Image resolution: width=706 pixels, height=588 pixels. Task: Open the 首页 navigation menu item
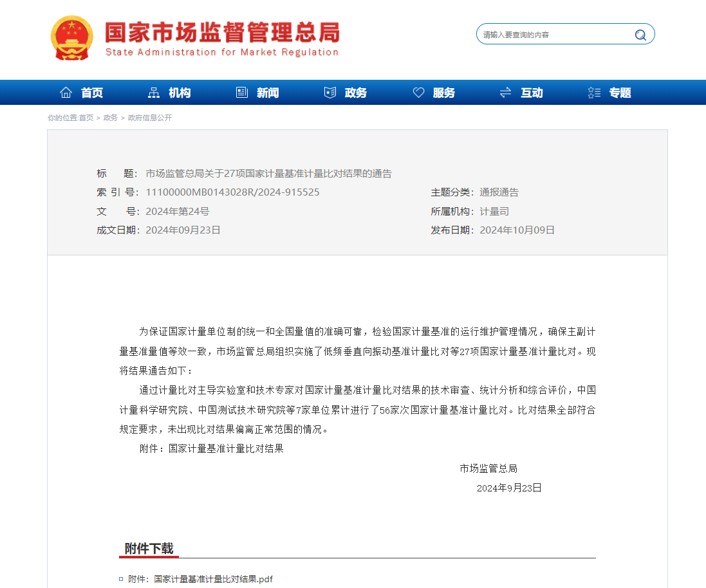tap(92, 93)
